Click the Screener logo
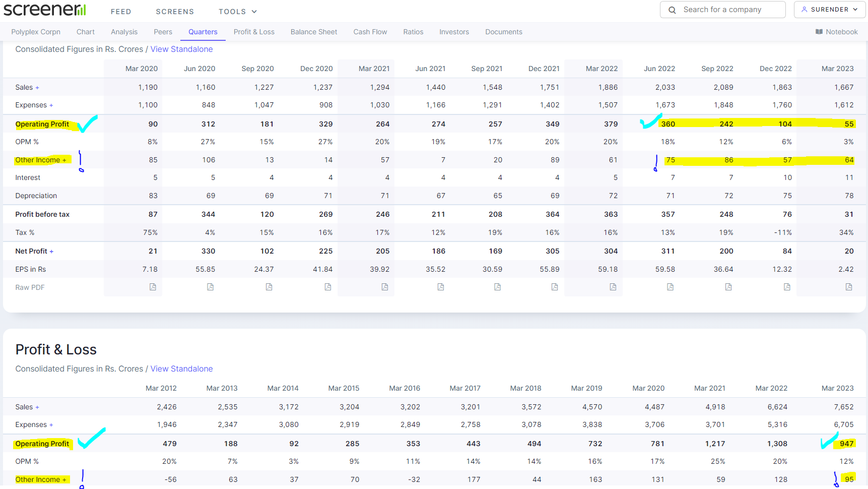 click(45, 10)
